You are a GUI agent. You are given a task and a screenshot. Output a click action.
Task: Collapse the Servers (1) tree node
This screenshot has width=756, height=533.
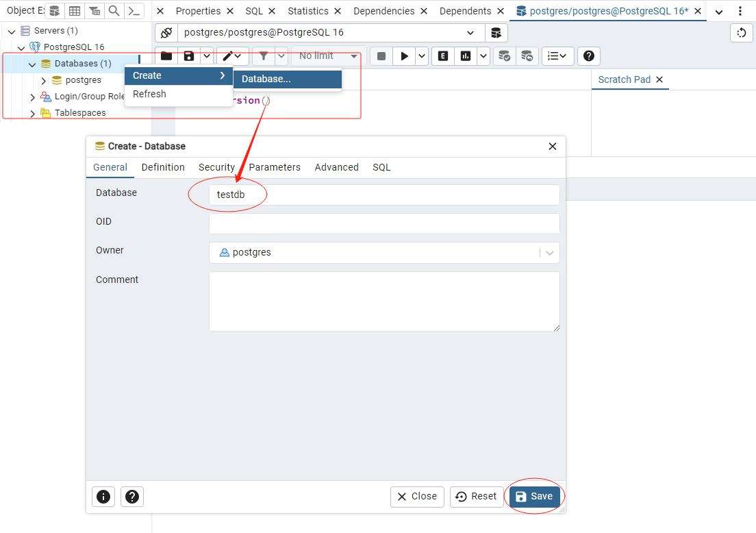[12, 32]
